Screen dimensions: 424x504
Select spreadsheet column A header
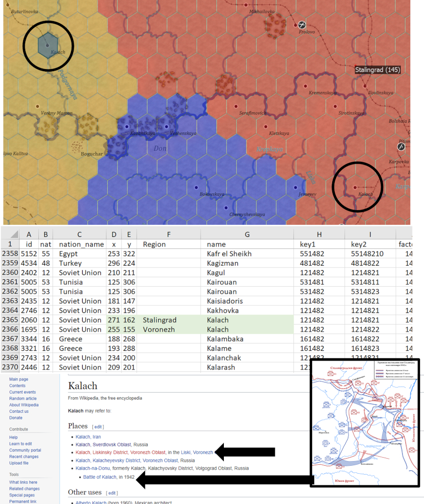click(x=29, y=234)
